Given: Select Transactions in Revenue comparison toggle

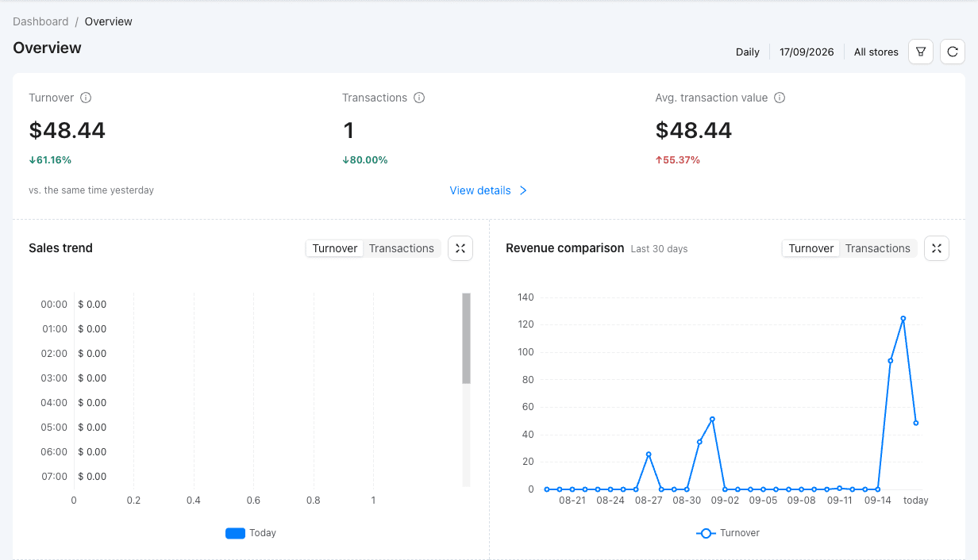Looking at the screenshot, I should click(878, 248).
